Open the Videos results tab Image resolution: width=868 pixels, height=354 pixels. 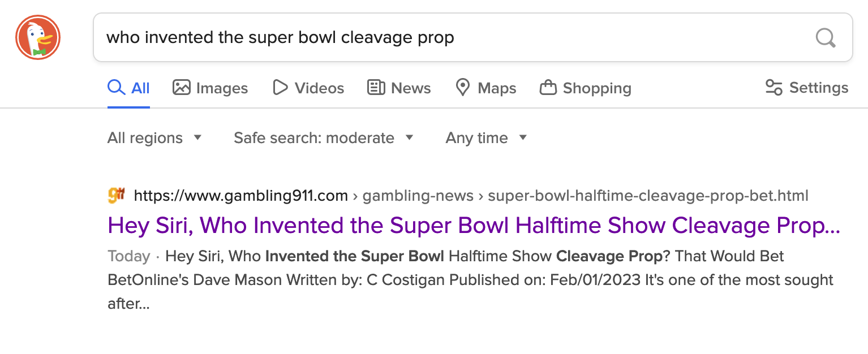coord(308,88)
